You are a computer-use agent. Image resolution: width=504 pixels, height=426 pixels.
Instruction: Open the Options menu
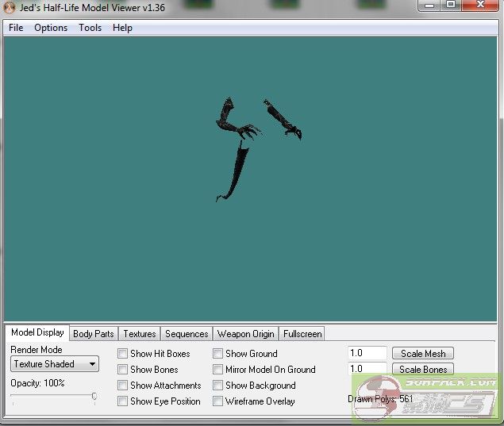coord(51,28)
